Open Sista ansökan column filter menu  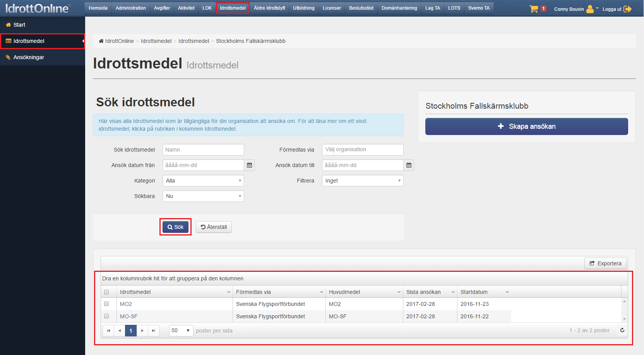453,292
